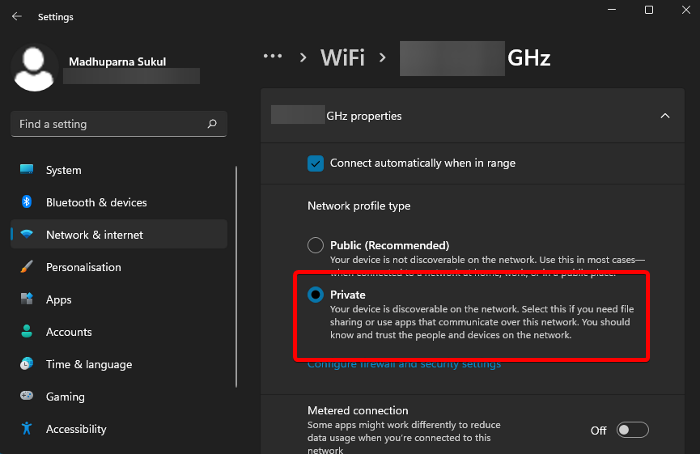
Task: Select the Private network profile radio
Action: [x=316, y=295]
